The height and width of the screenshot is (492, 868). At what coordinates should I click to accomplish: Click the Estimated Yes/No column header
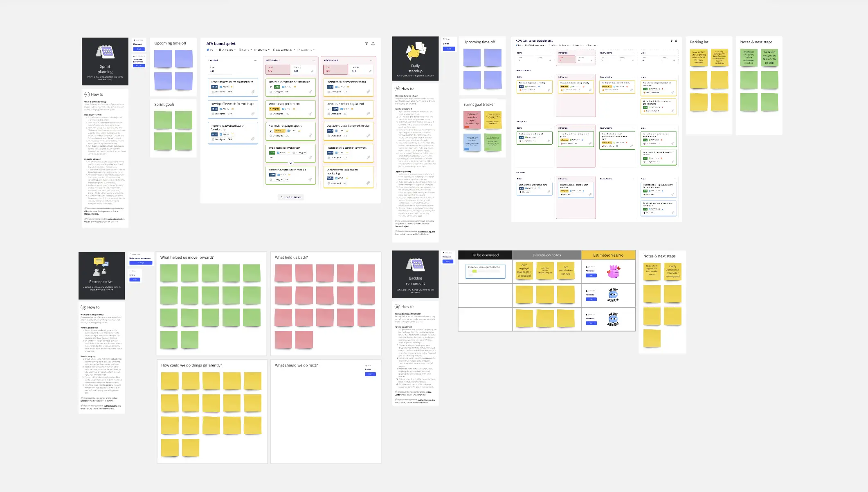(x=608, y=255)
